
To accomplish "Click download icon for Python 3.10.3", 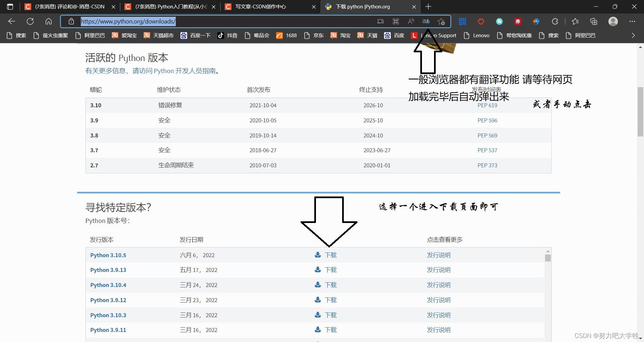I will pos(318,315).
